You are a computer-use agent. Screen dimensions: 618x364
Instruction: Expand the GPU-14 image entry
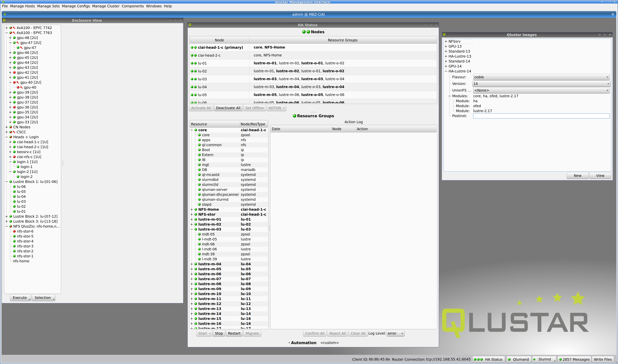pos(446,66)
